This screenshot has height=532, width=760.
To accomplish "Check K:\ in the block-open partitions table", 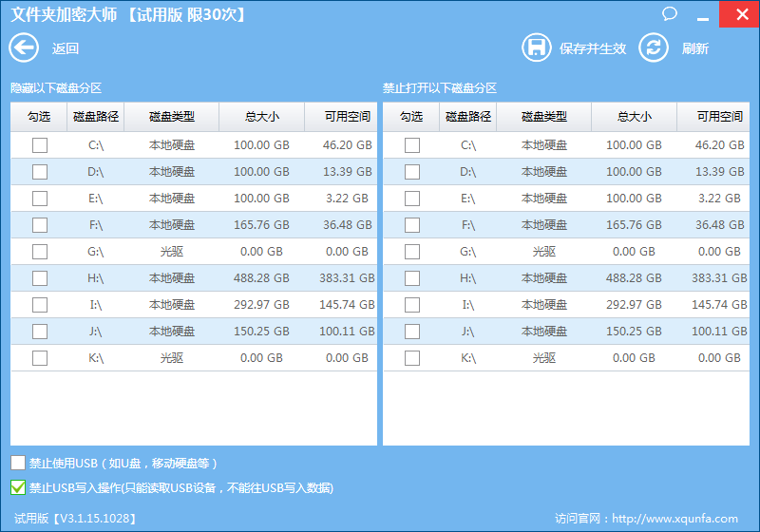I will click(412, 358).
